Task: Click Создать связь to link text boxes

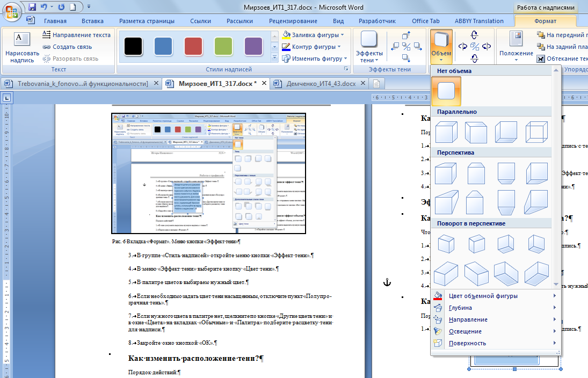Action: (x=67, y=47)
